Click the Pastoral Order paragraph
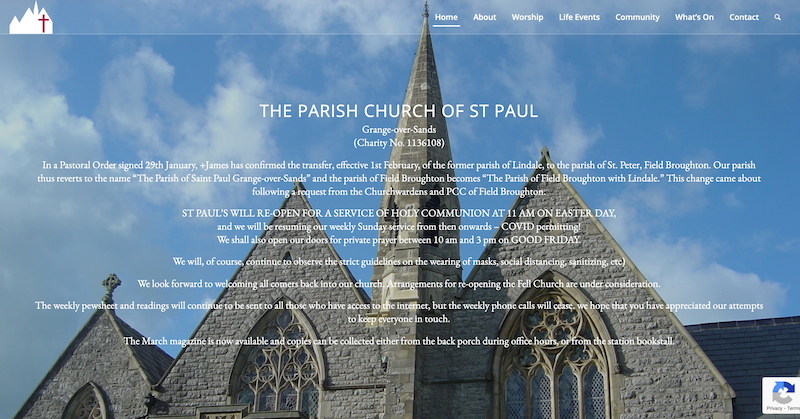 pyautogui.click(x=399, y=177)
